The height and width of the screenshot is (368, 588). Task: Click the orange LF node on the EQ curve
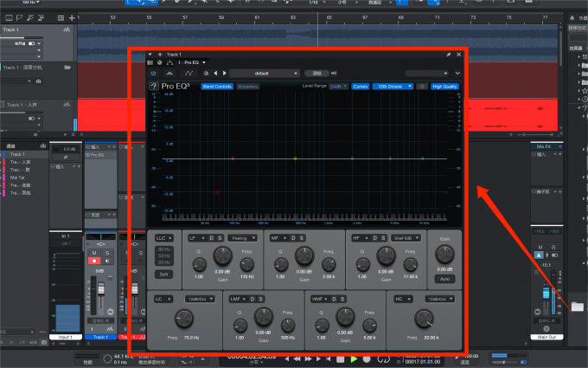[233, 158]
